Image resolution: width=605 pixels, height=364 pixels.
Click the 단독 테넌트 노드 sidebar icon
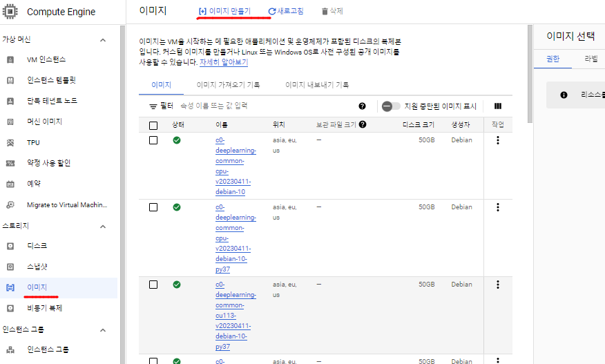point(10,101)
